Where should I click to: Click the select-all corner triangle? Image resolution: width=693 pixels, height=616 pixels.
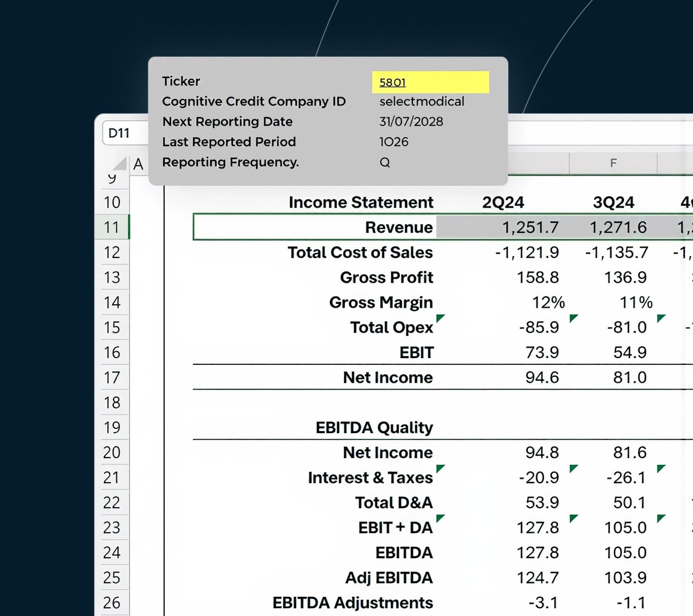coord(120,164)
